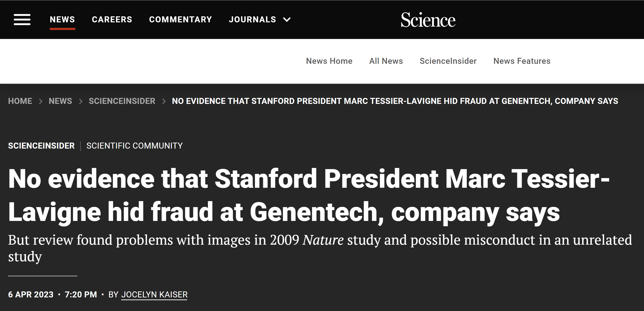This screenshot has width=644, height=311.
Task: Click the article headline text
Action: pos(309,195)
